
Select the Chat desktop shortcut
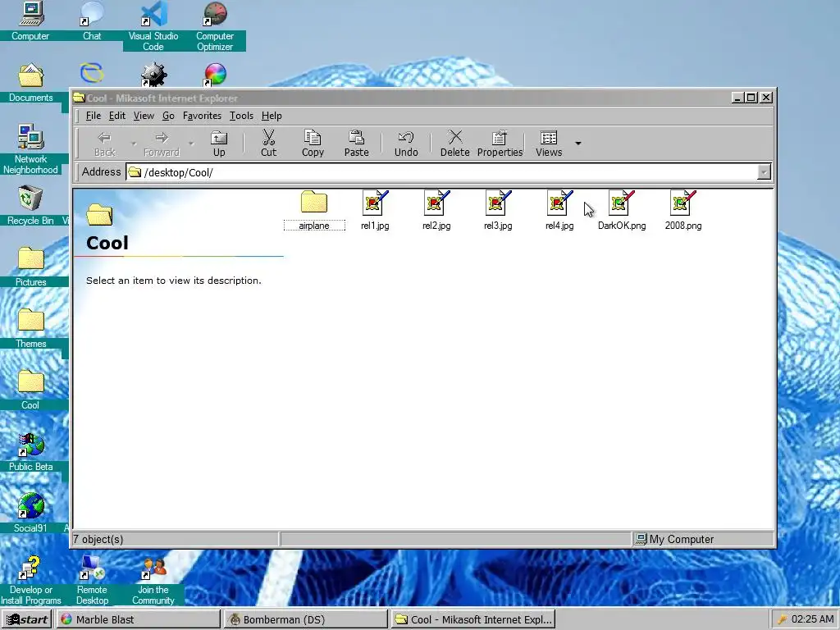point(92,21)
